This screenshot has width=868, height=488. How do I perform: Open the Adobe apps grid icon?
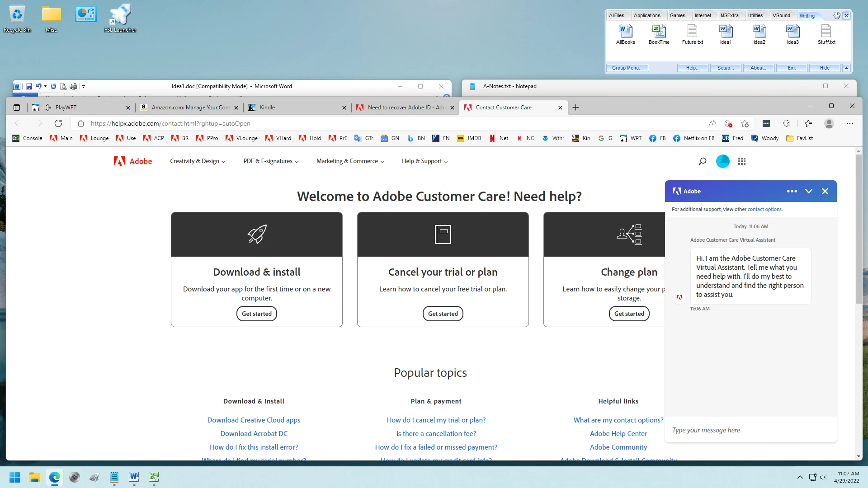(742, 161)
